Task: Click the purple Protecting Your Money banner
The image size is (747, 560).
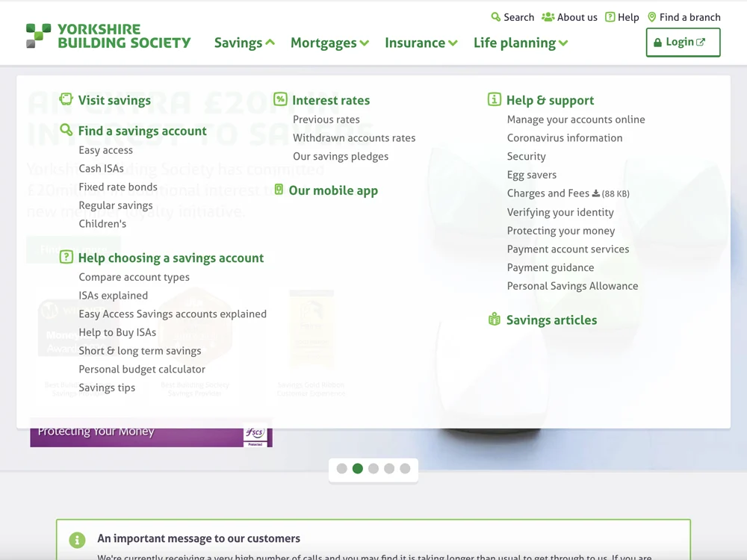Action: [x=151, y=432]
